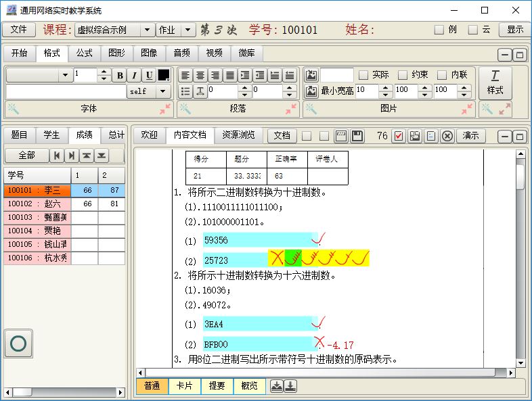Switch to 卡片 view tab
Image resolution: width=532 pixels, height=401 pixels.
(184, 385)
